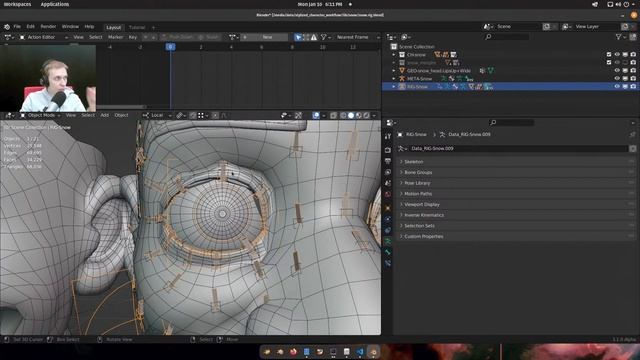The image size is (640, 360).
Task: Expand the Skeleton panel
Action: (516, 162)
